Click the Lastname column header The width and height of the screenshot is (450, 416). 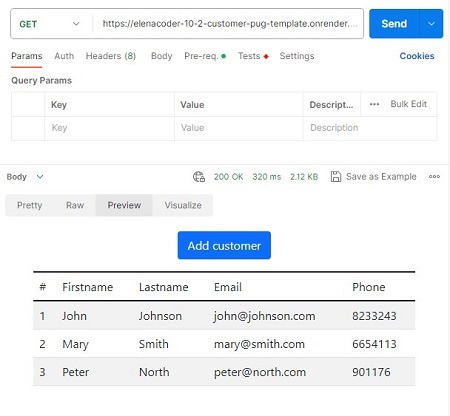164,287
